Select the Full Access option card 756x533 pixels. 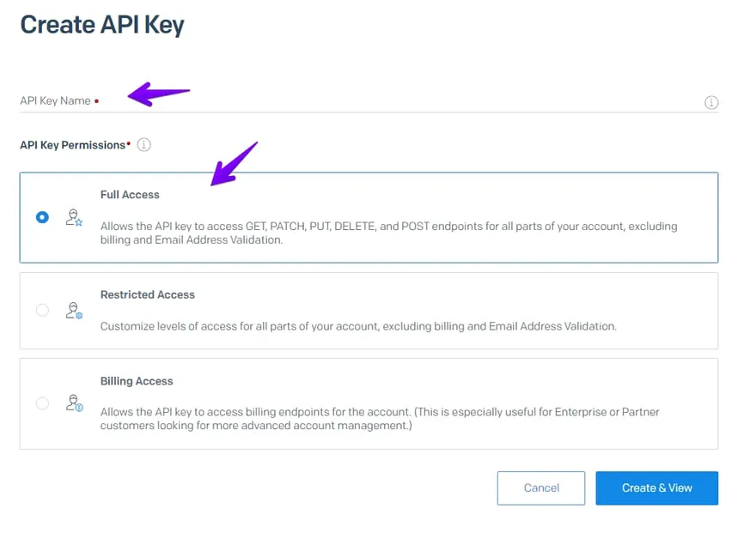pos(368,217)
